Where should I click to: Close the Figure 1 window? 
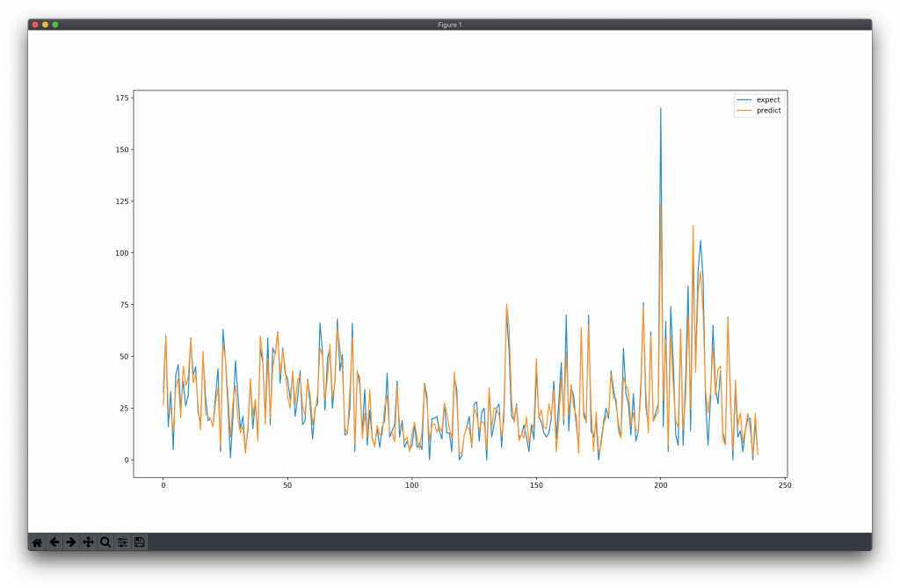click(x=35, y=25)
